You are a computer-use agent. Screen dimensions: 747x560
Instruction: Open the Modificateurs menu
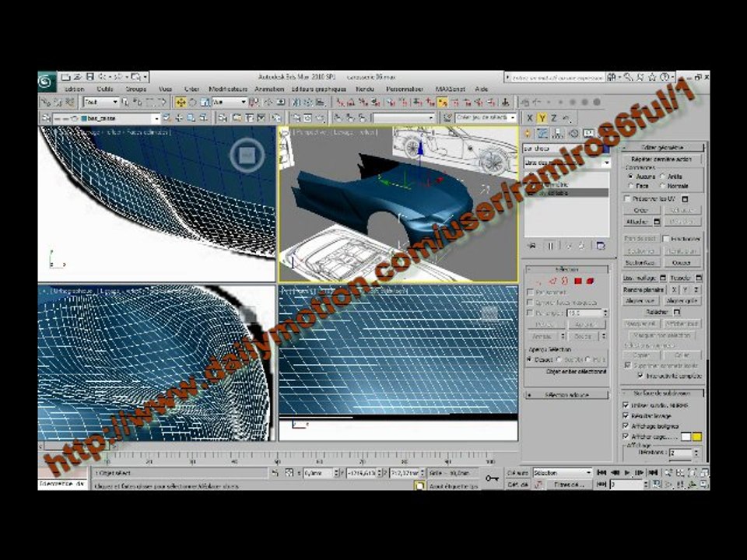(x=228, y=89)
